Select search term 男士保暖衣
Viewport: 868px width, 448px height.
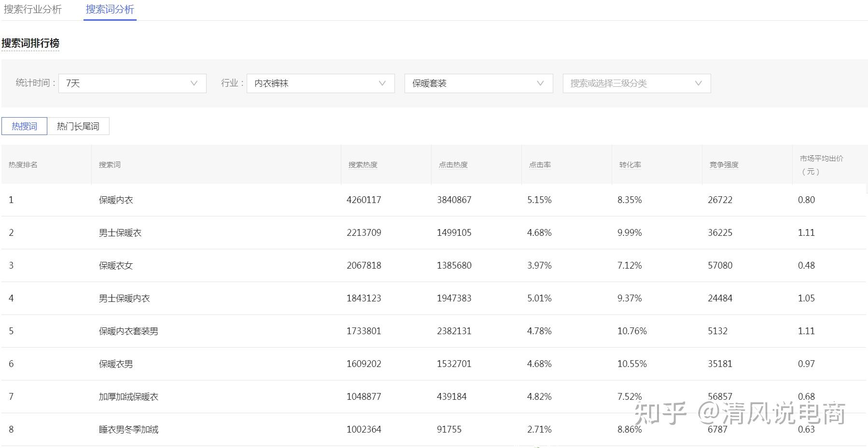click(x=120, y=233)
